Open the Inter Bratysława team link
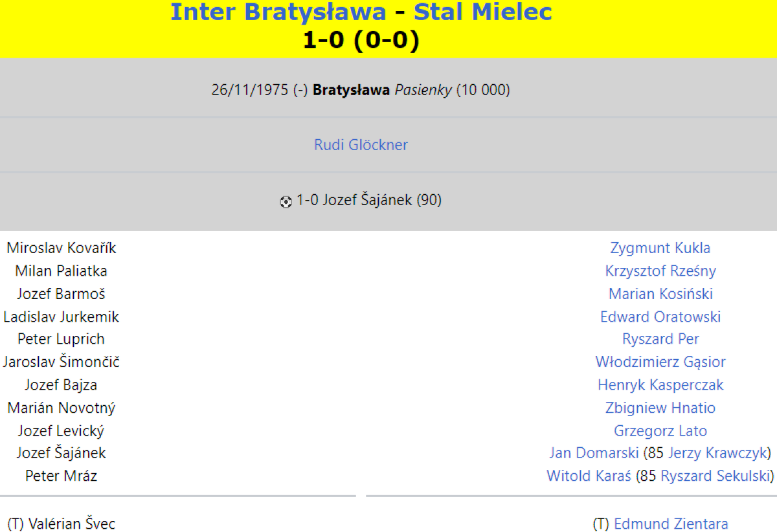Screen dimensions: 777x532 point(278,12)
